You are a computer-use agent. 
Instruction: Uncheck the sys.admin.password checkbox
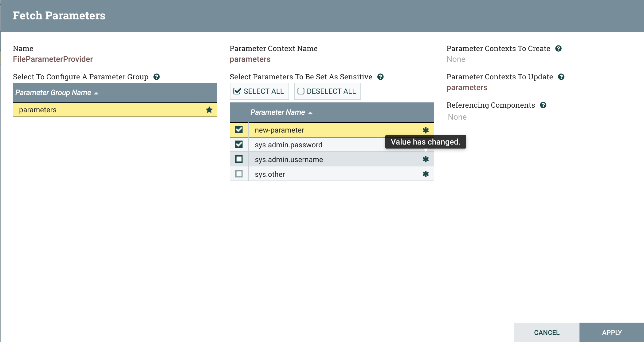click(x=239, y=144)
